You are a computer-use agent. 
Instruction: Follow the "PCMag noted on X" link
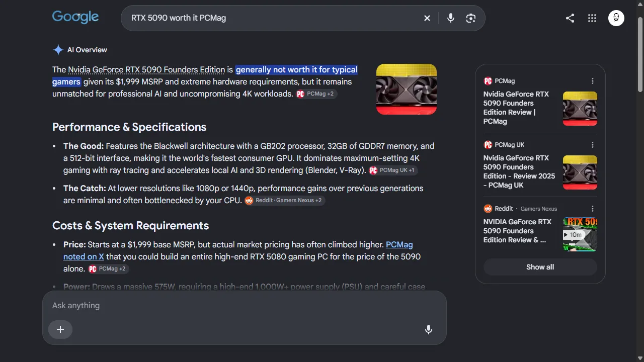(238, 250)
